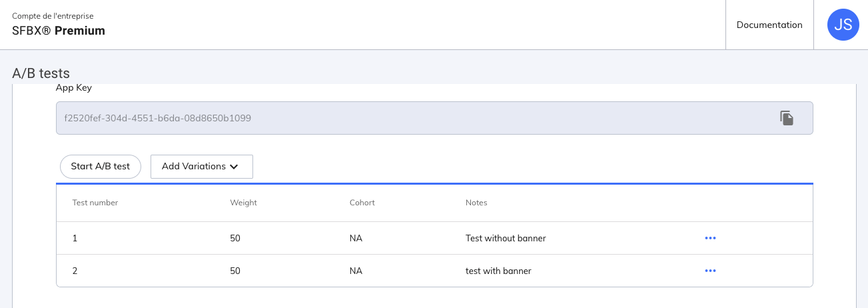
Task: Click the cohort NA value for test 2
Action: [356, 271]
